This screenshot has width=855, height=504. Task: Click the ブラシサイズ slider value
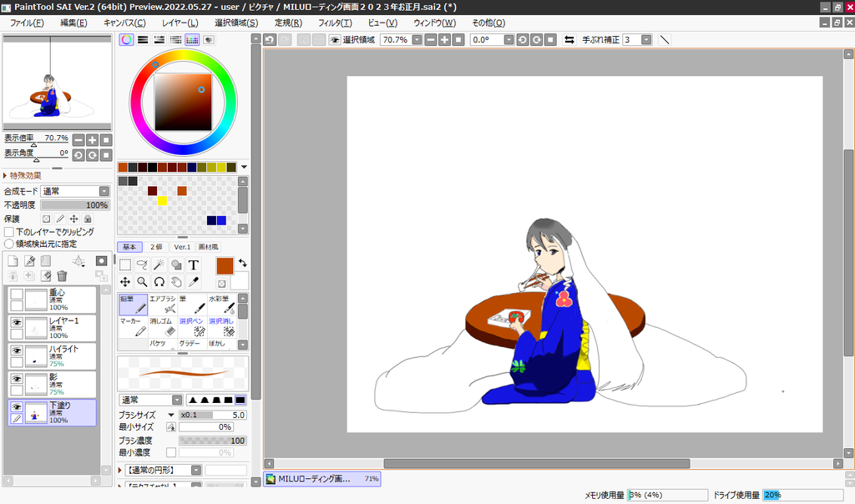click(213, 415)
